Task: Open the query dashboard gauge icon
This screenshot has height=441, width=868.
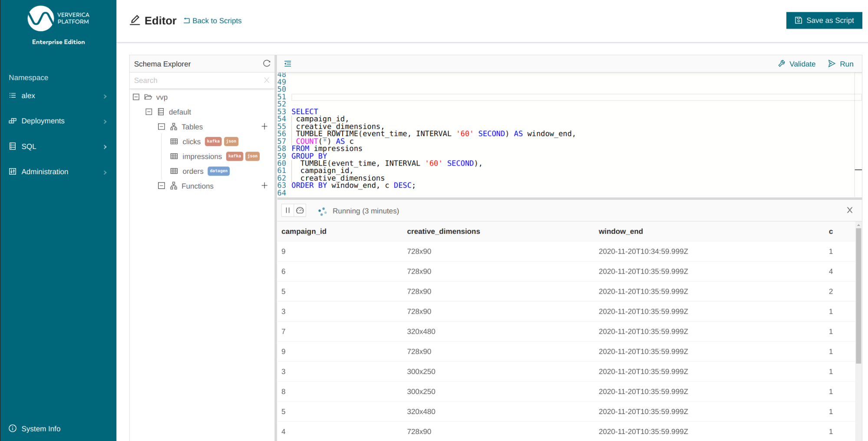Action: (x=300, y=211)
